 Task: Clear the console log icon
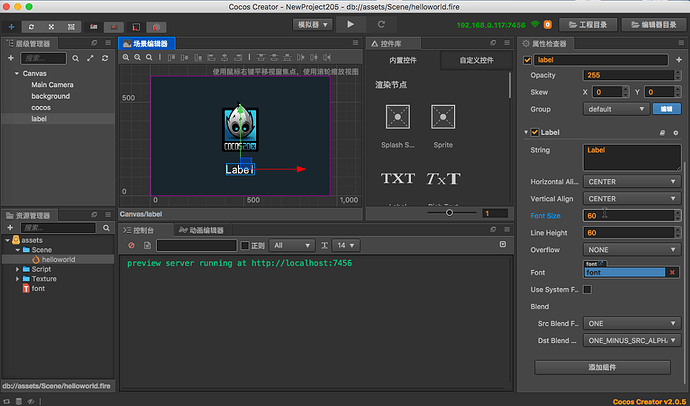pyautogui.click(x=131, y=245)
